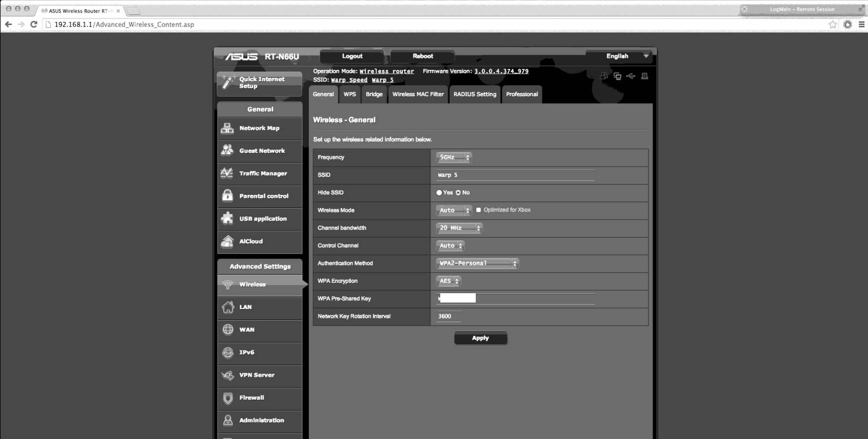Click the Administration user icon
The image size is (868, 439).
tap(228, 420)
